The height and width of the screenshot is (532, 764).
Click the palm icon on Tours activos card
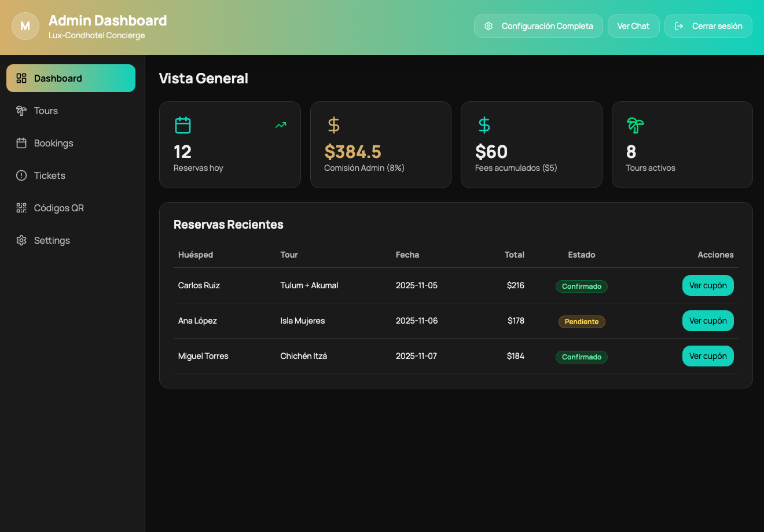[634, 124]
